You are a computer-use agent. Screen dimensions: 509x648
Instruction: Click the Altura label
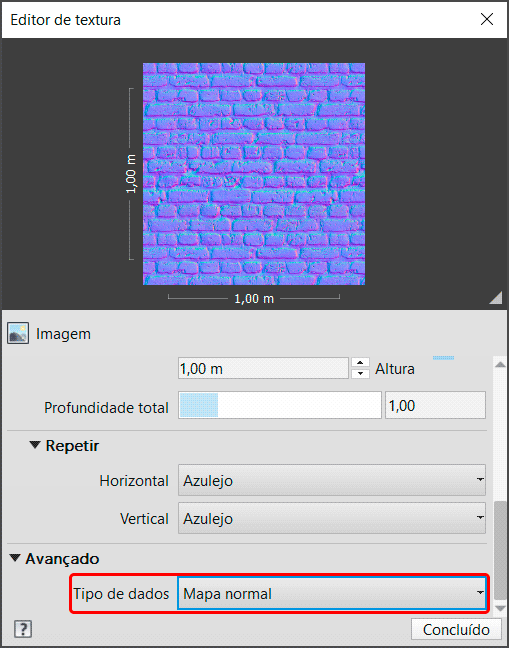[395, 369]
